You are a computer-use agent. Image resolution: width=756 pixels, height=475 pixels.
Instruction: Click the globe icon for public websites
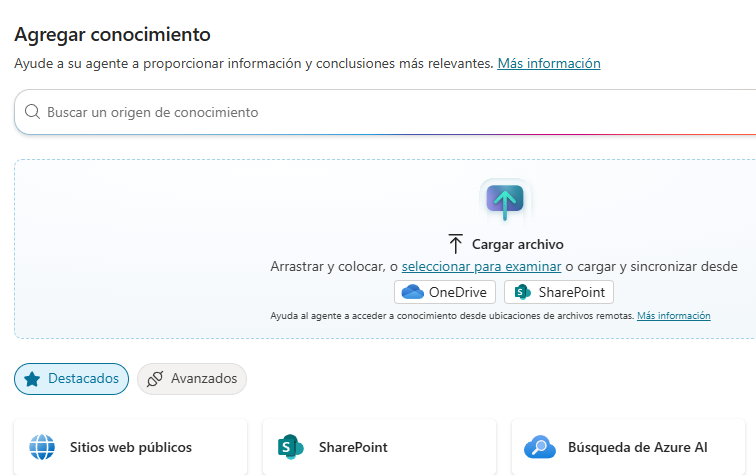click(42, 447)
